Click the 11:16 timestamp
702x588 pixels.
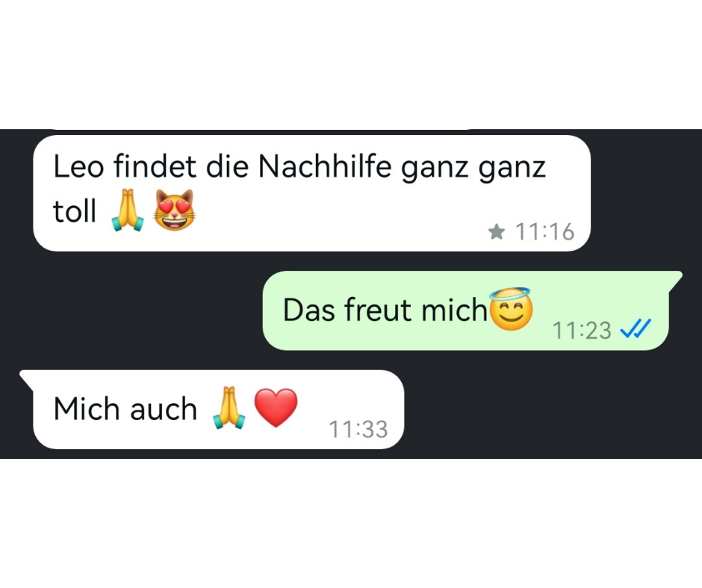(x=544, y=232)
